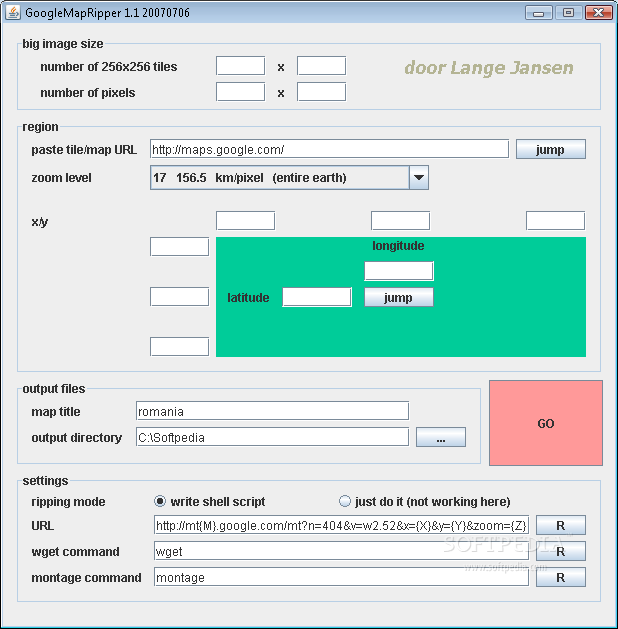Image resolution: width=618 pixels, height=629 pixels.
Task: Click the second number of pixels field
Action: pos(322,92)
